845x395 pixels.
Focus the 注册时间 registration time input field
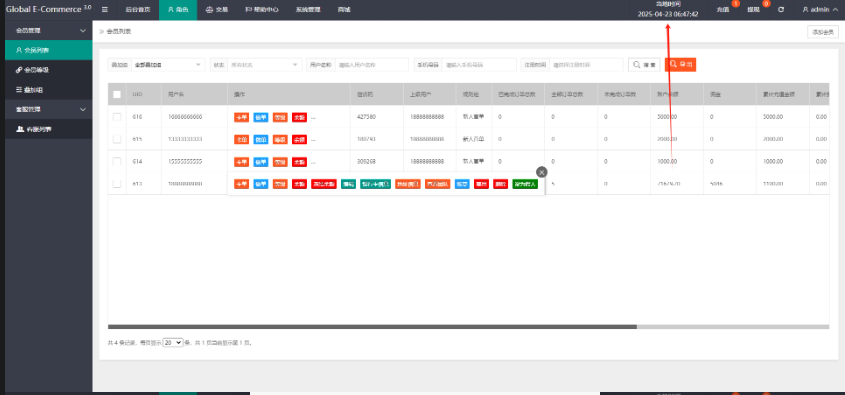[x=586, y=65]
